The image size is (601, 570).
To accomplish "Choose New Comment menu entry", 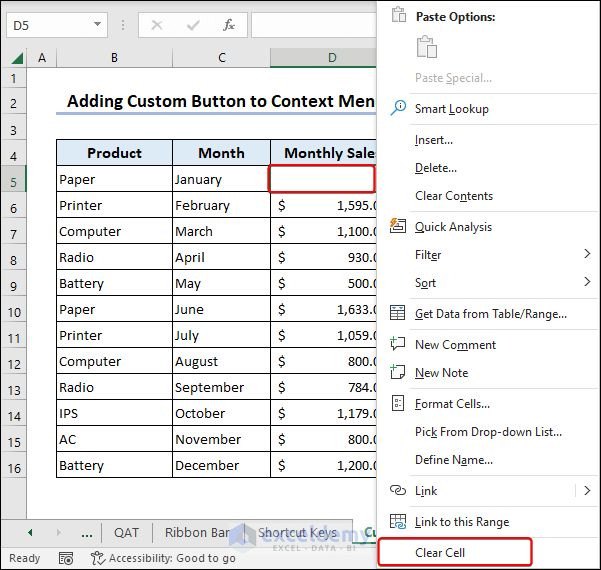I will tap(455, 345).
